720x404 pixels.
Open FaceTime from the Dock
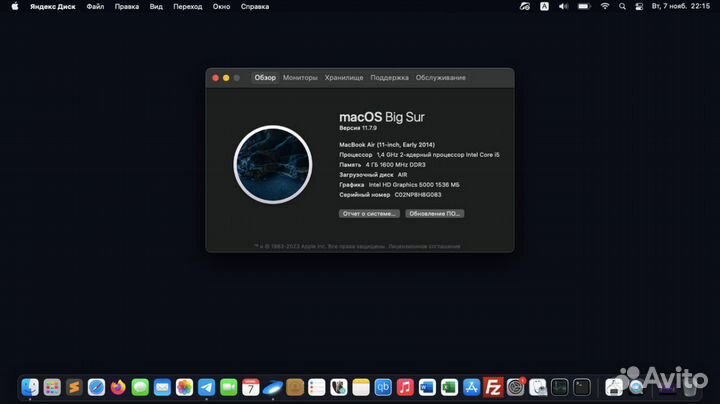pyautogui.click(x=228, y=387)
